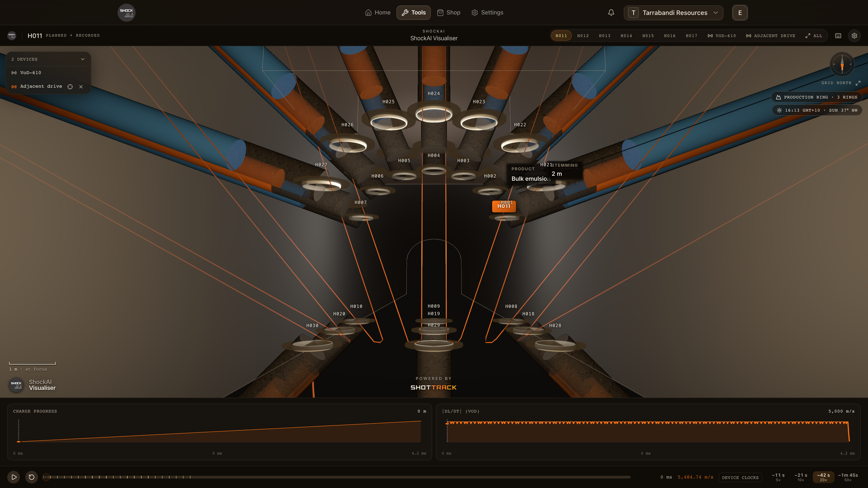
Task: Play the blast animation
Action: pyautogui.click(x=14, y=477)
